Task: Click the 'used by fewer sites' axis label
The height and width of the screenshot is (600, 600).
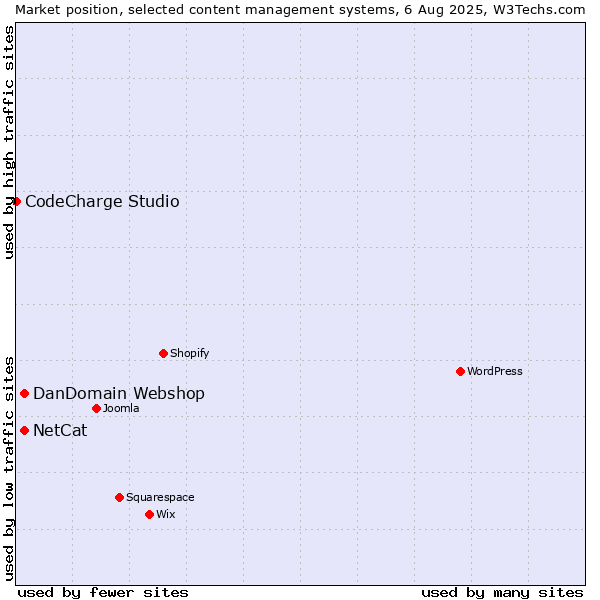Action: (x=103, y=593)
